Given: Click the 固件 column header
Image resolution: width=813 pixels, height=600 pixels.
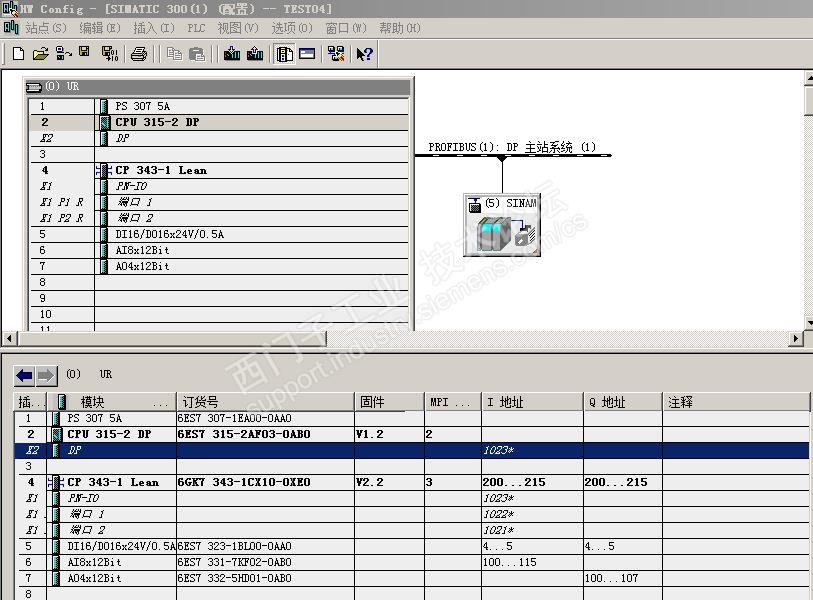Looking at the screenshot, I should point(389,402).
